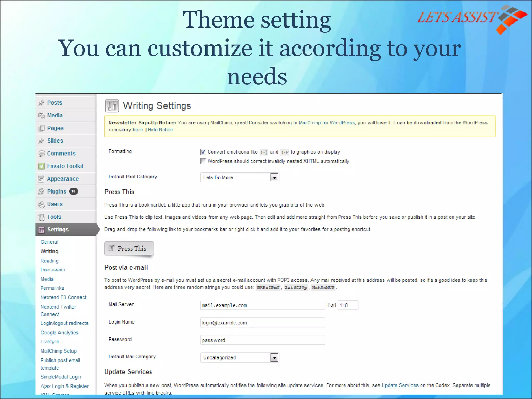532x399 pixels.
Task: Click the green Envato Toolkit icon
Action: 41,166
